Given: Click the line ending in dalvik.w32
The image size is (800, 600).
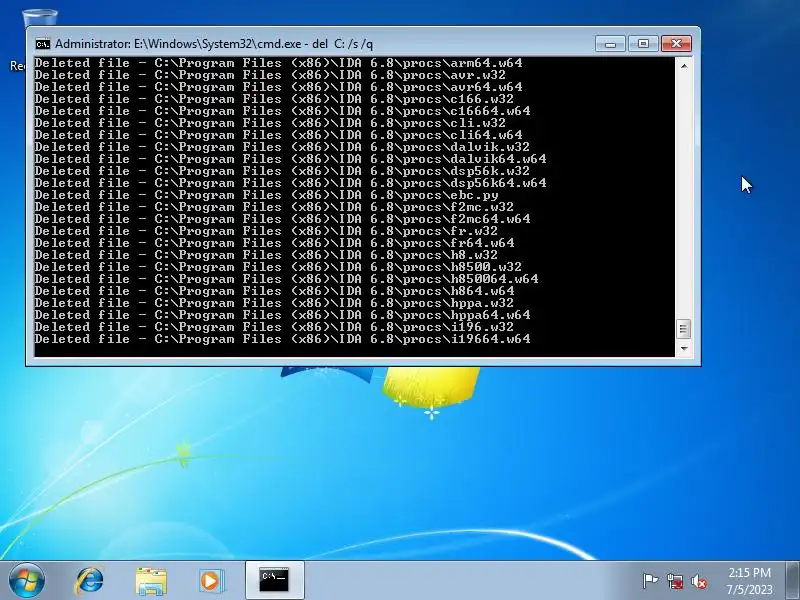Looking at the screenshot, I should (282, 147).
